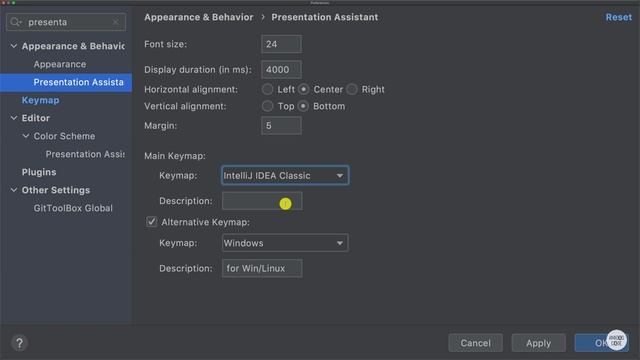The height and width of the screenshot is (360, 640).
Task: Select Center horizontal alignment radio
Action: [304, 89]
